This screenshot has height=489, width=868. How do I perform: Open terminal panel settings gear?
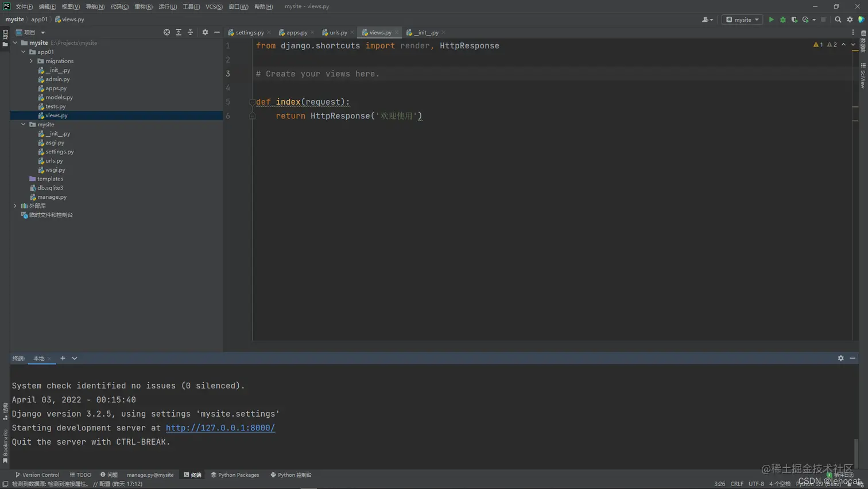(840, 358)
